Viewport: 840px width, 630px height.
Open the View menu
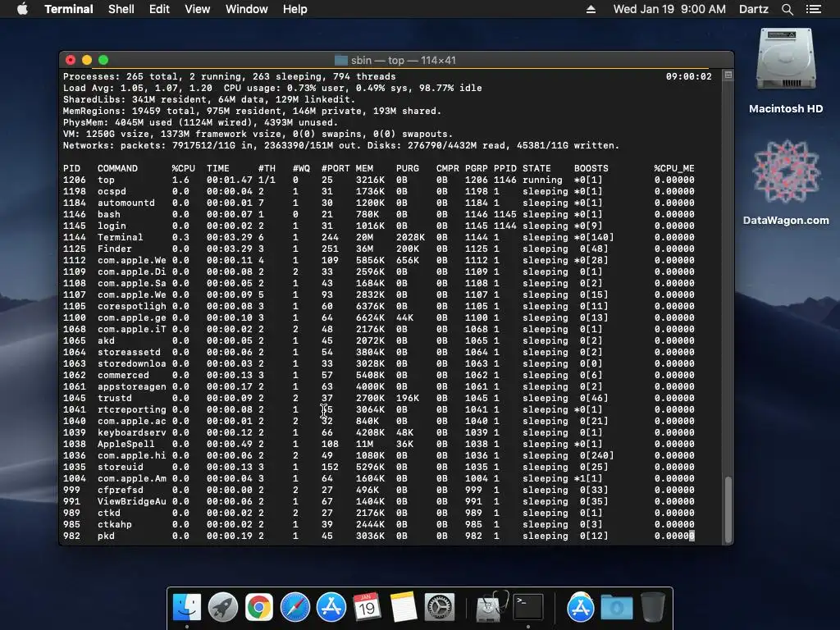pos(197,9)
